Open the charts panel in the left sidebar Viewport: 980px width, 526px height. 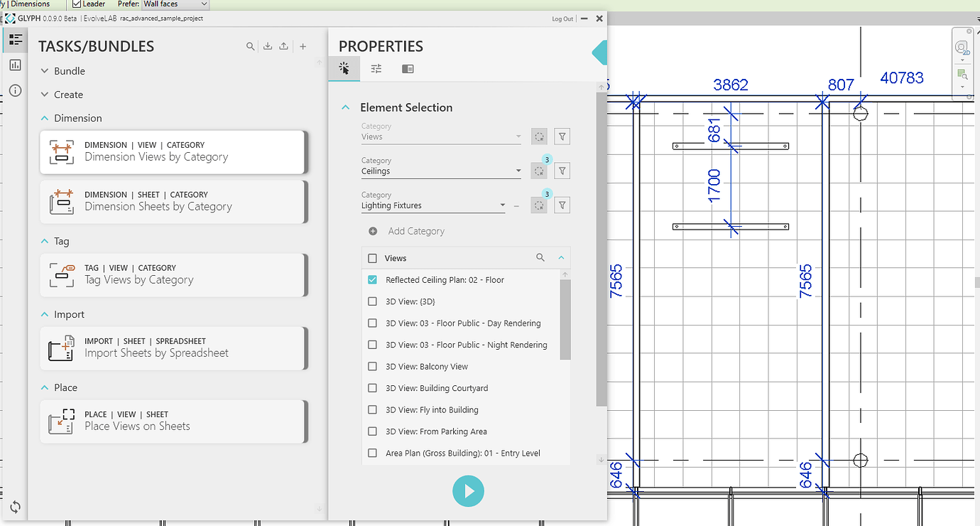tap(15, 64)
